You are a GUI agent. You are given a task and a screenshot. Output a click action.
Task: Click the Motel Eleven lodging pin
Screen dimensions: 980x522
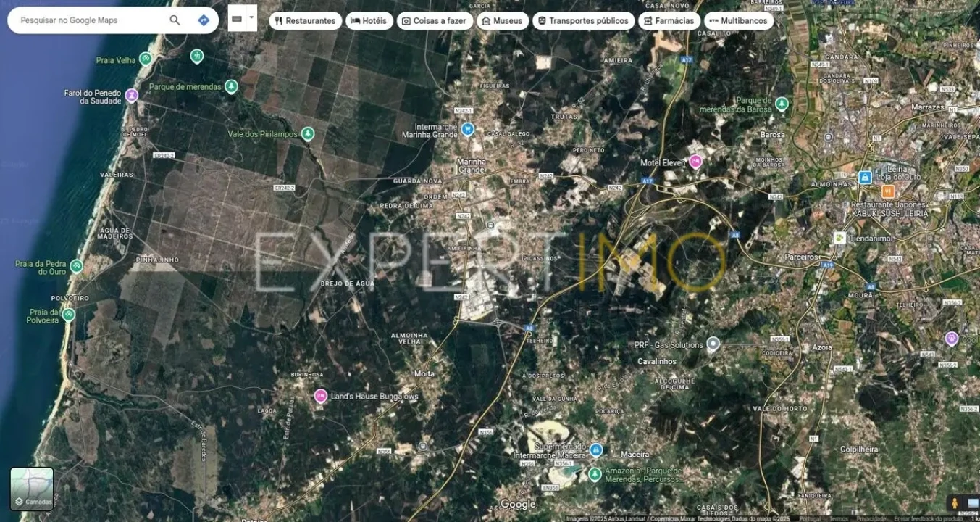coord(695,162)
